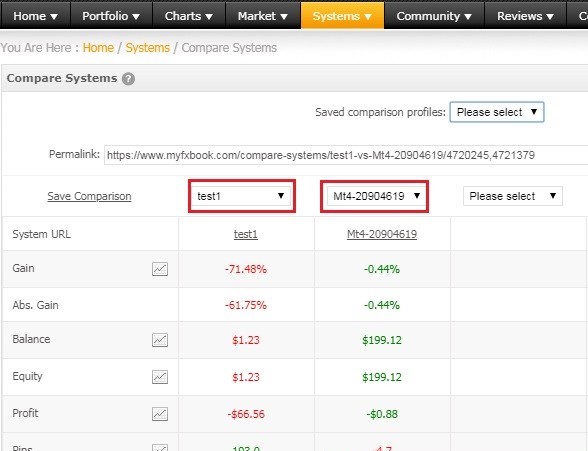Click inside the Permalink URL field
588x451 pixels.
[x=346, y=155]
